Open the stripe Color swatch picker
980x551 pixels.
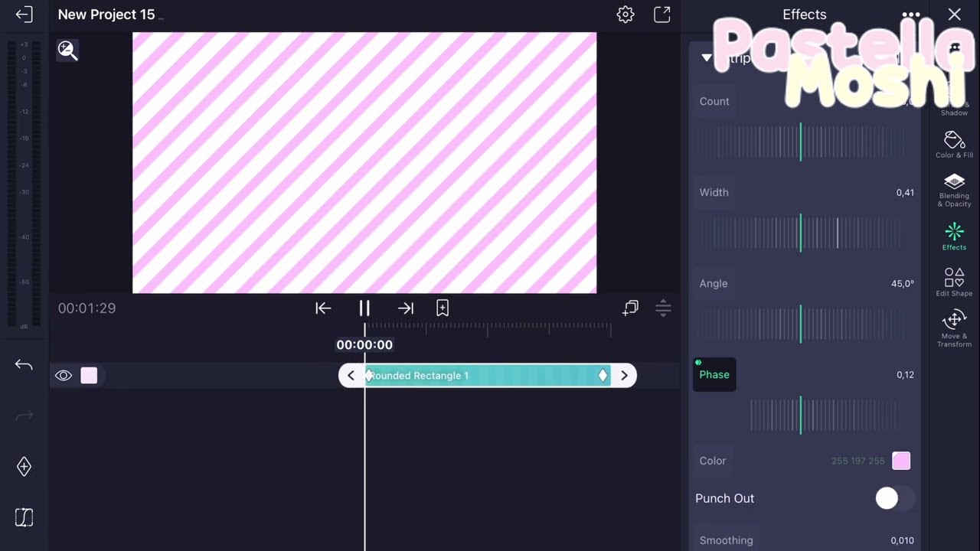pos(901,461)
